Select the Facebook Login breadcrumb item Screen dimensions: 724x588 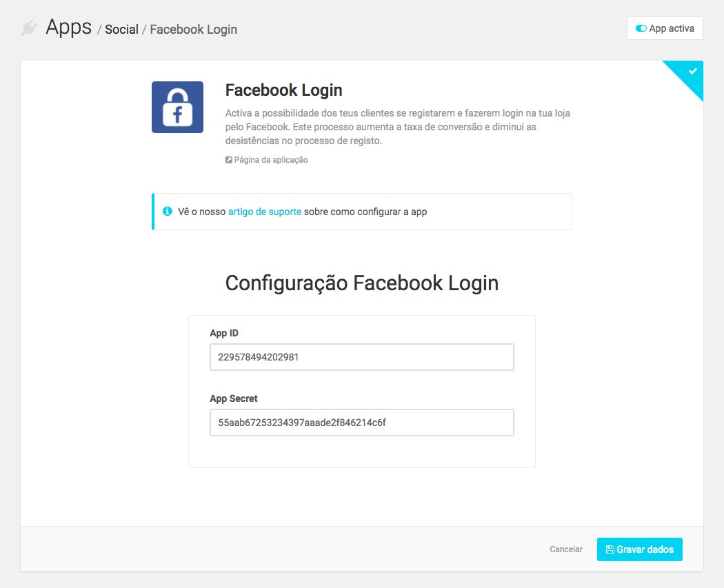click(194, 30)
